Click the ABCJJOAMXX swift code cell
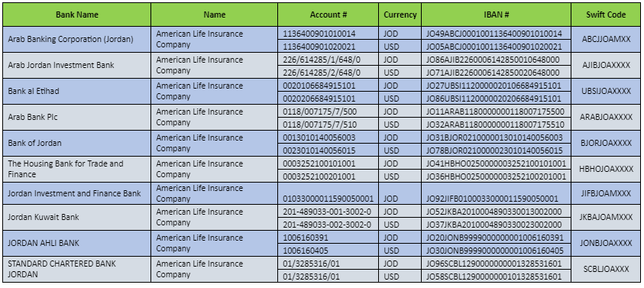This screenshot has height=288, width=644. pyautogui.click(x=606, y=40)
